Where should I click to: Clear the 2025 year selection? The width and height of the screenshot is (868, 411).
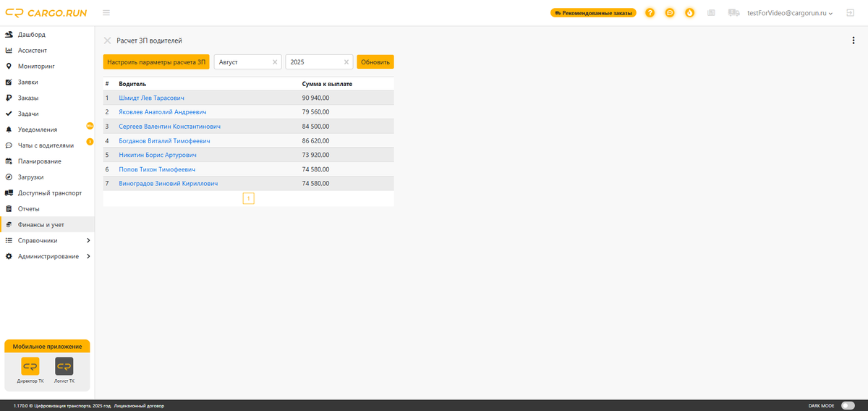tap(346, 62)
